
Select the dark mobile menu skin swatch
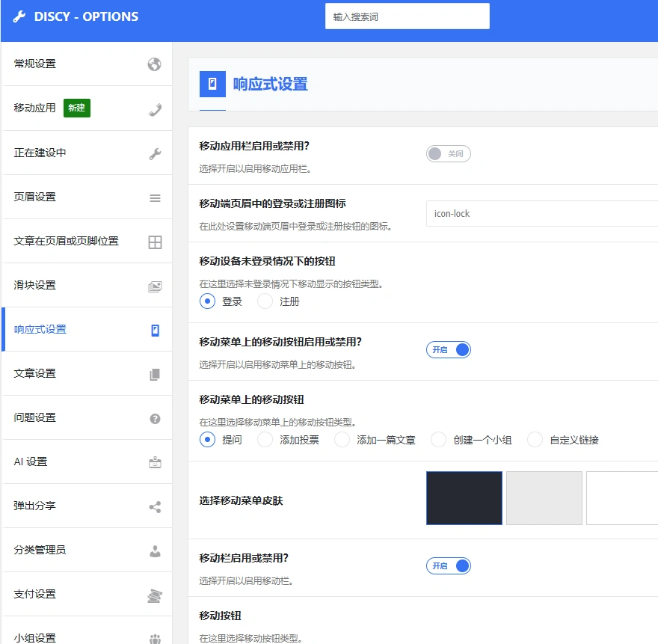[x=464, y=498]
